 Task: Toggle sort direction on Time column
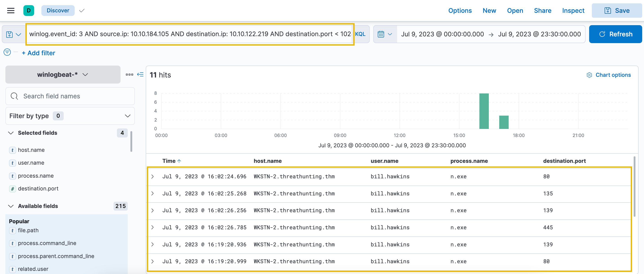coord(179,161)
